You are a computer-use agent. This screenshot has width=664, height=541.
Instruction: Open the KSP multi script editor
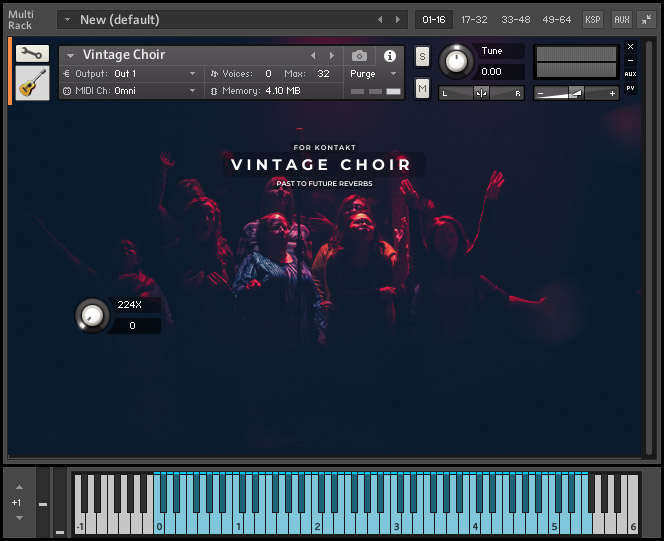tap(593, 19)
